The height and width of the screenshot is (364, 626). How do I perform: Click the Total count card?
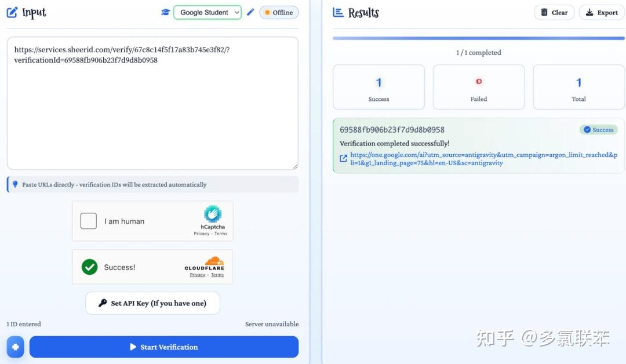578,87
